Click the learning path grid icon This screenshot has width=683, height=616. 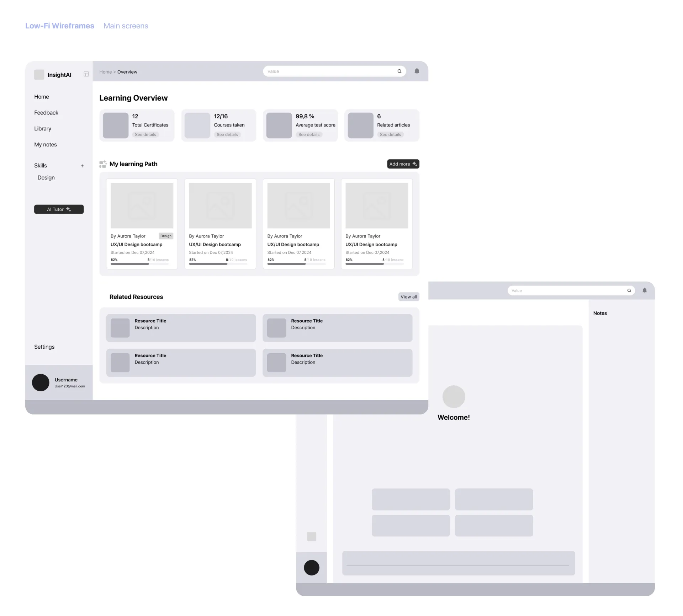(x=103, y=164)
